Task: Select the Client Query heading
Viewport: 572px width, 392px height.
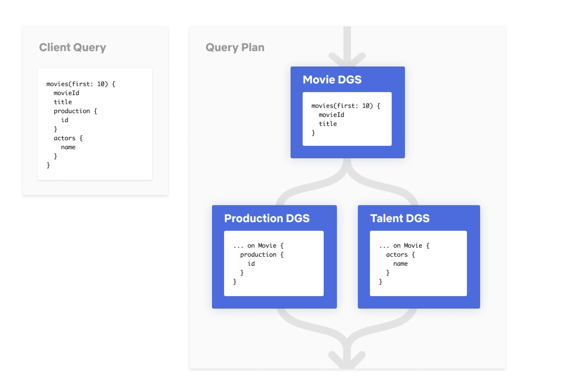Action: (x=72, y=47)
